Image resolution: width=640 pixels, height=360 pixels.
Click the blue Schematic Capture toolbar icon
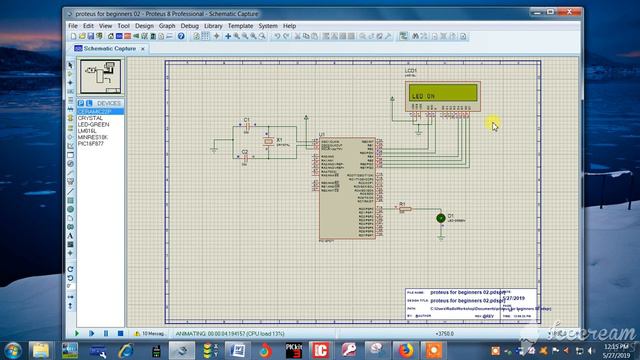119,36
